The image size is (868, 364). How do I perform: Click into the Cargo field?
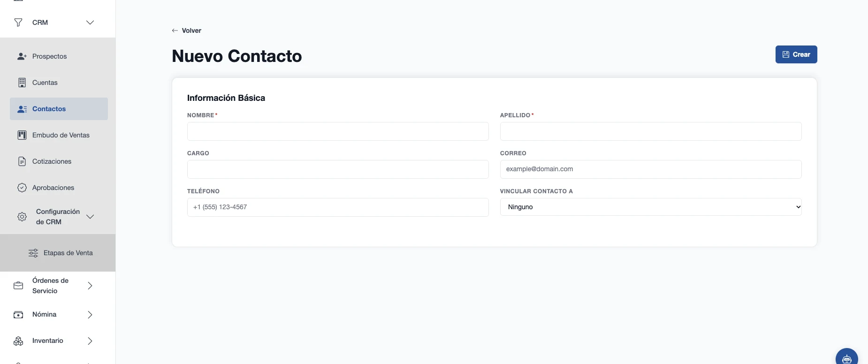point(338,169)
